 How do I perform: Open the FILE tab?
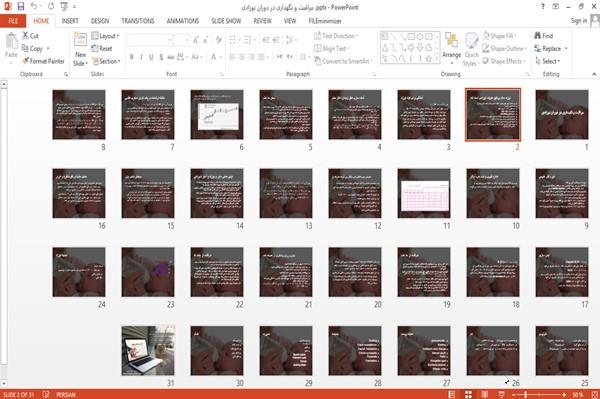click(13, 21)
